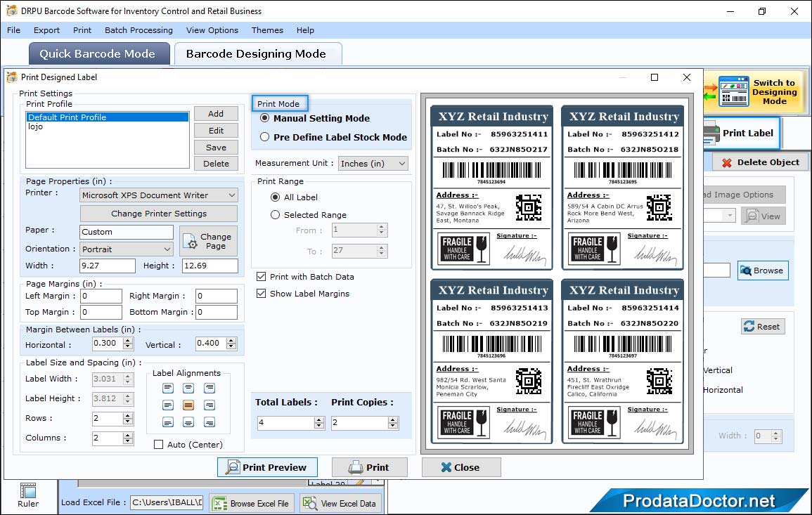Click label preview 85963251411 thumbnail

491,188
